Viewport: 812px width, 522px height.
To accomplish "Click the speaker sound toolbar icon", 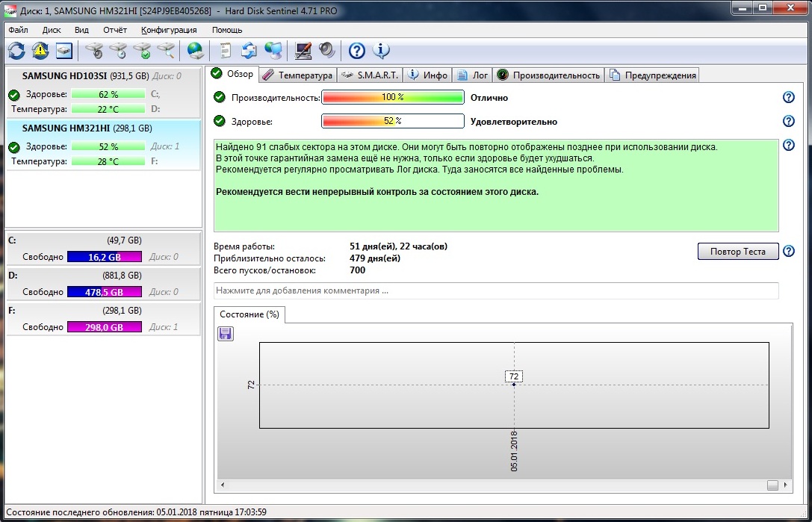I will click(327, 51).
